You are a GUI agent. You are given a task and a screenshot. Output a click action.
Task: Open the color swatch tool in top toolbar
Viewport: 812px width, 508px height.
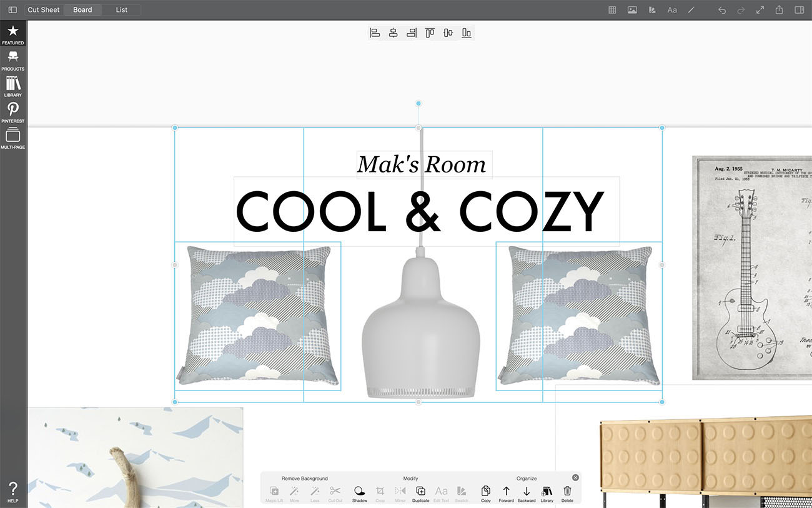coord(652,10)
